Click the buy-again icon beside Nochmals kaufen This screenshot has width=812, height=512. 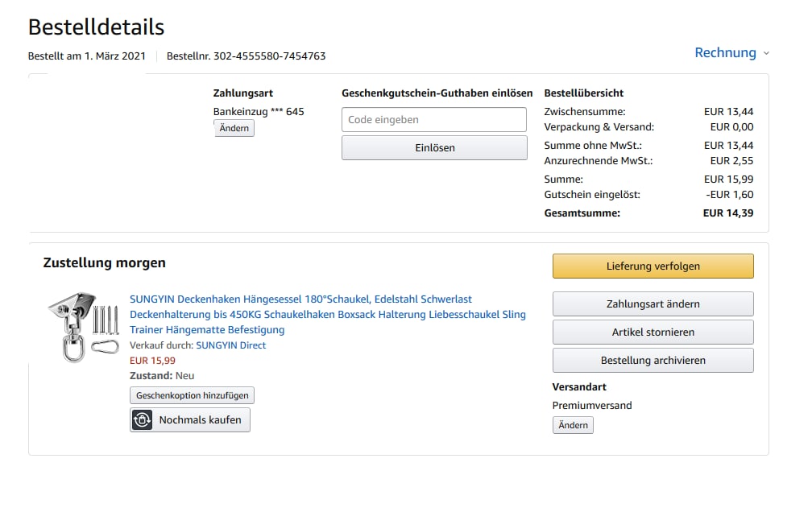tap(143, 419)
